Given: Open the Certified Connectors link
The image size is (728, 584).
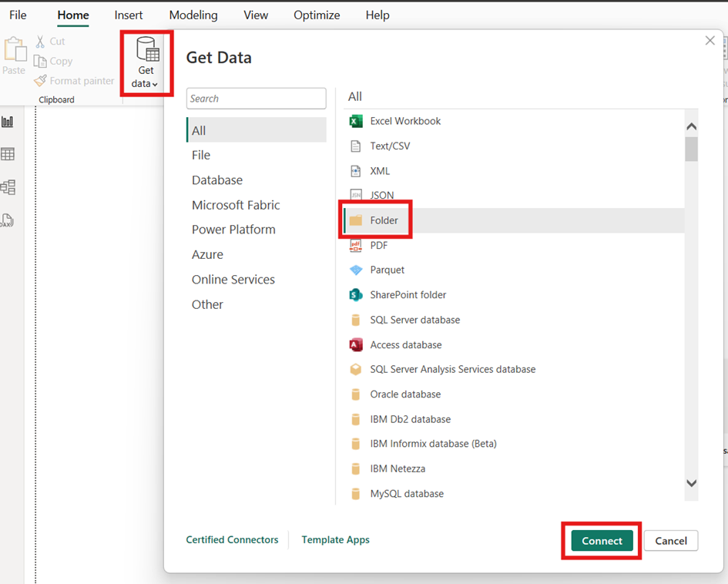Looking at the screenshot, I should tap(232, 540).
